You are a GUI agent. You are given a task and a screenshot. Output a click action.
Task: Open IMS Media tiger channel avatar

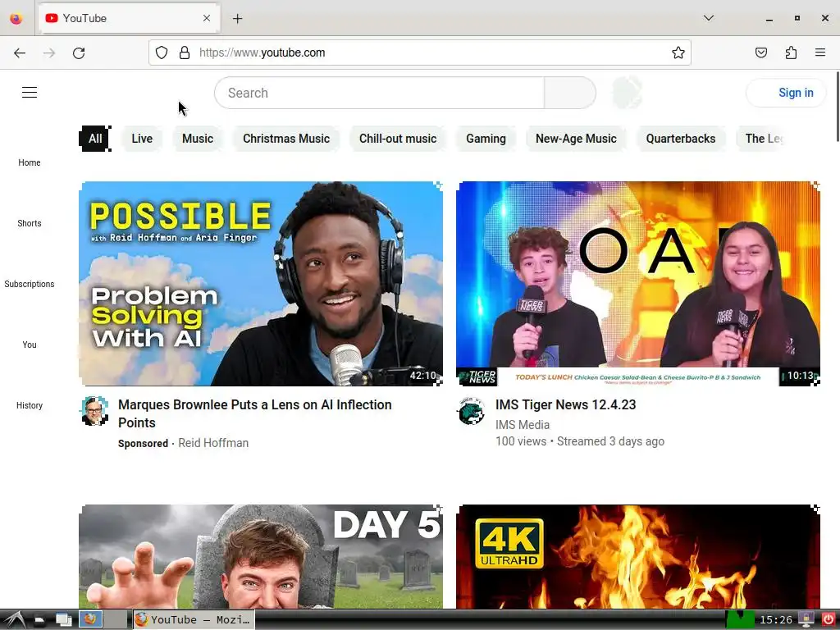pyautogui.click(x=472, y=411)
